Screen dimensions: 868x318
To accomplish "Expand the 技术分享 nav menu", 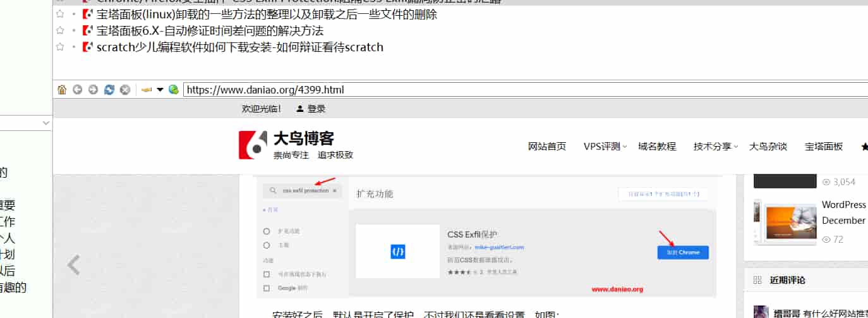I will coord(716,146).
